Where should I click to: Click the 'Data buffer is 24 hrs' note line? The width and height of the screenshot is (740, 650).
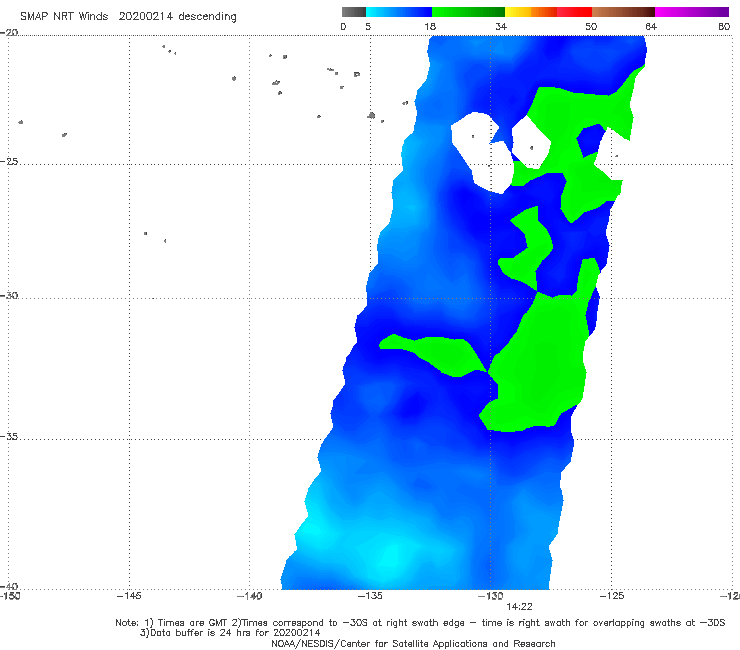tap(230, 633)
